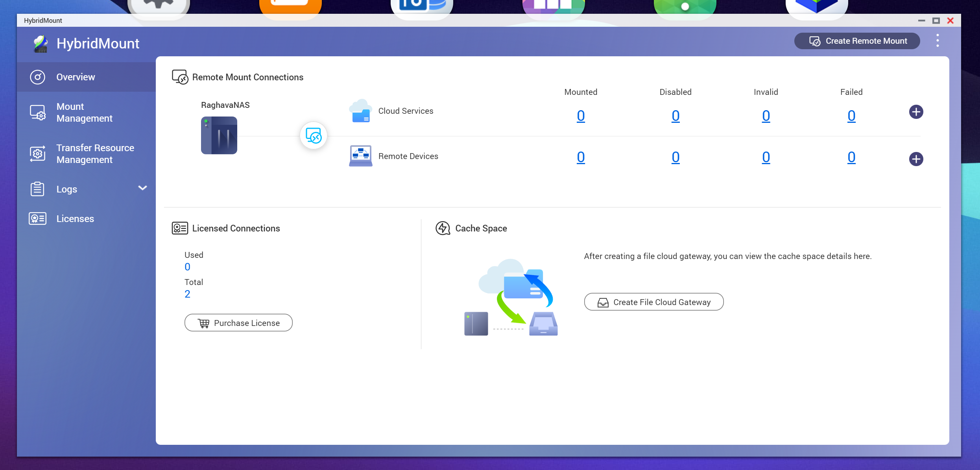Open Remote Devices Disabled count link
The image size is (980, 470).
click(675, 157)
